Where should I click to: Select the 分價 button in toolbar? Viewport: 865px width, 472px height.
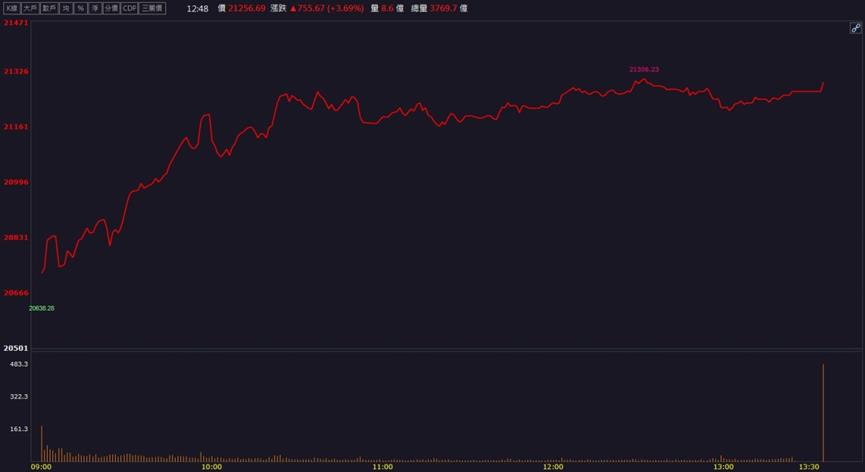(111, 8)
